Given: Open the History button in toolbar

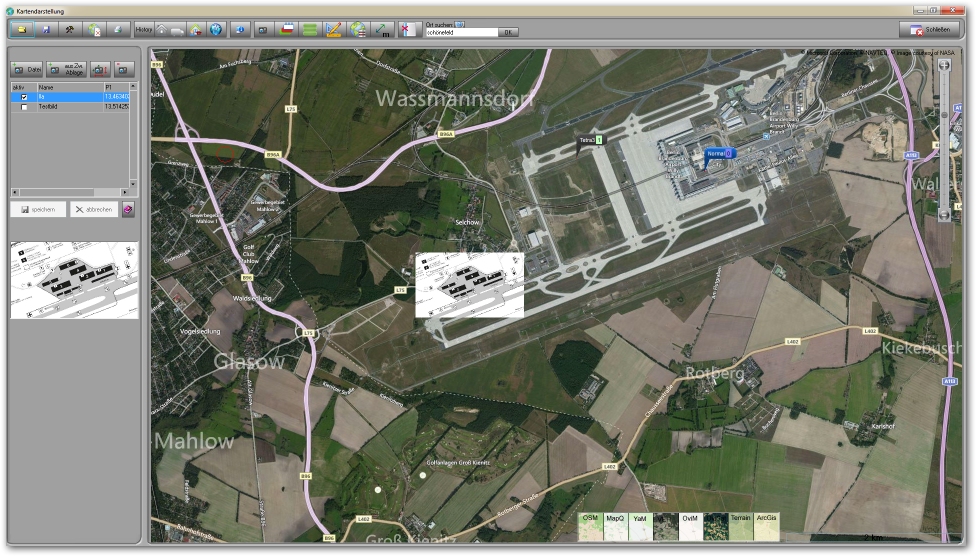Looking at the screenshot, I should click(x=144, y=29).
